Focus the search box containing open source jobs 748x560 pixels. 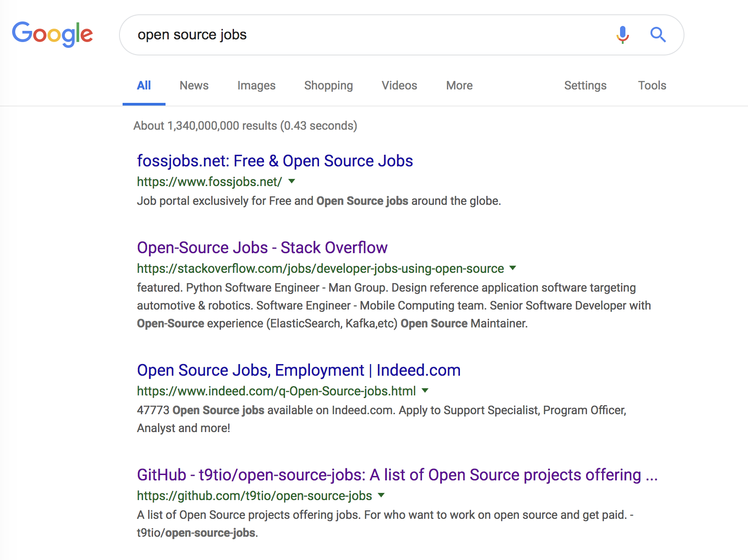tap(401, 35)
